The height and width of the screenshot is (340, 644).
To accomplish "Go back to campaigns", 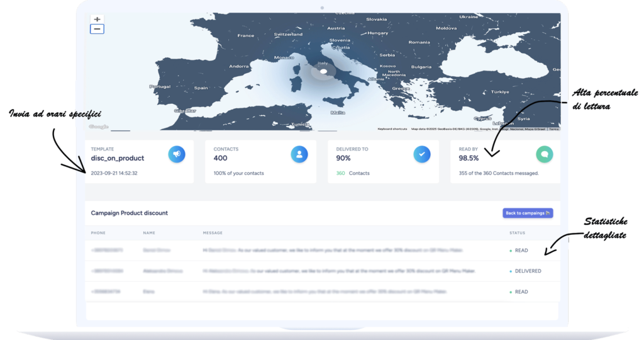I will tap(528, 213).
